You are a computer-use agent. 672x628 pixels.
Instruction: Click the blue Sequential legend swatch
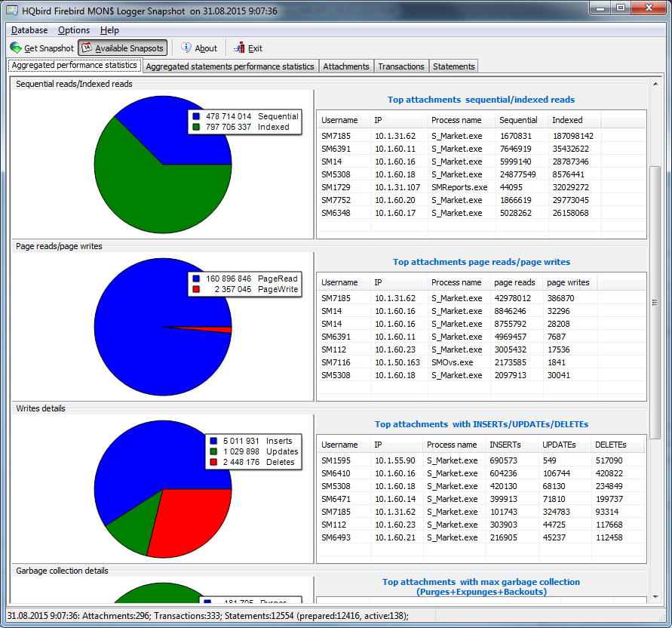(x=197, y=117)
